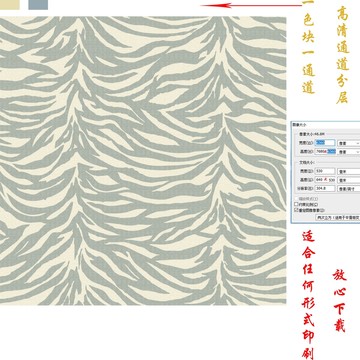Click the Image Size dialog title bar
360x360 pixels.
click(x=325, y=124)
